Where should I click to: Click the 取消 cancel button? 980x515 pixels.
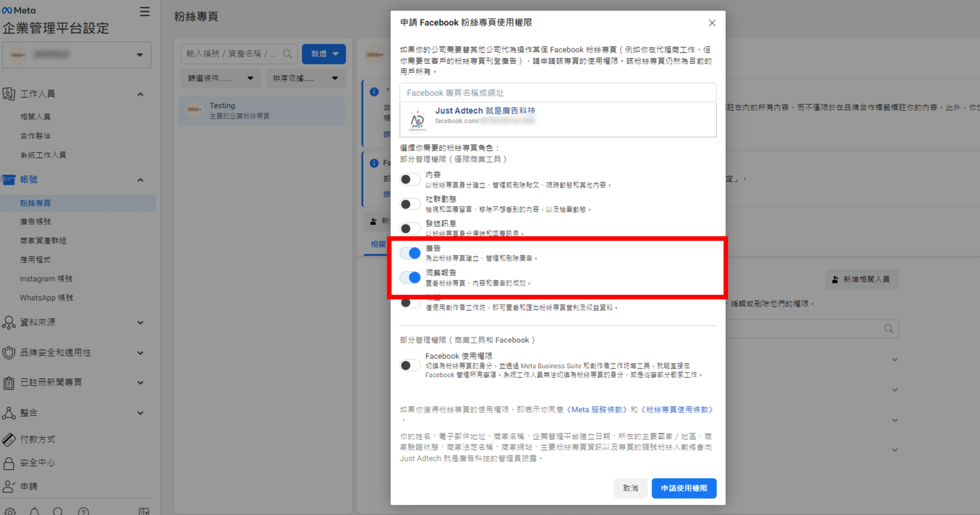pyautogui.click(x=630, y=488)
